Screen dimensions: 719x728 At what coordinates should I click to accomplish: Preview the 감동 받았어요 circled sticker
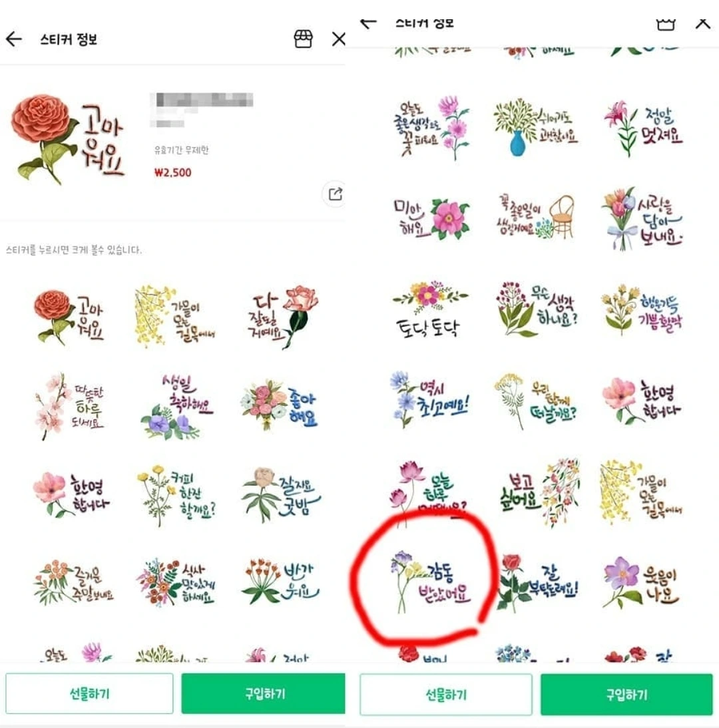(x=431, y=582)
